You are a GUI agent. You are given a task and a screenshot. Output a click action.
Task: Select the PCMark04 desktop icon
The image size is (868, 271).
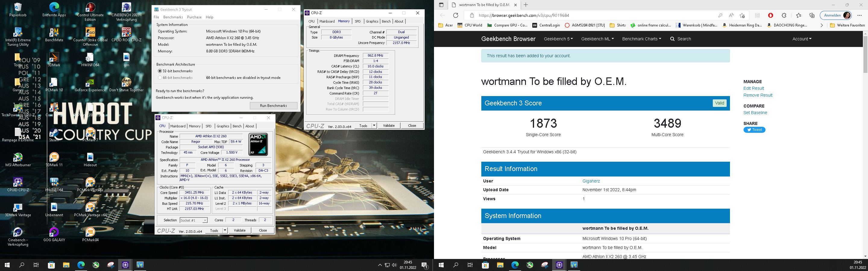click(x=90, y=235)
